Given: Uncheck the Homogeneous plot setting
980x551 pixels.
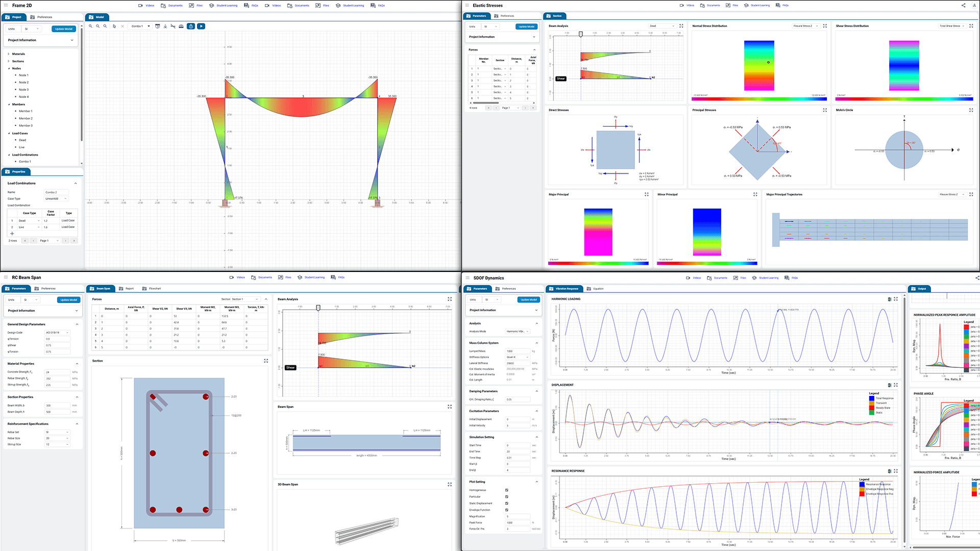Looking at the screenshot, I should [507, 490].
